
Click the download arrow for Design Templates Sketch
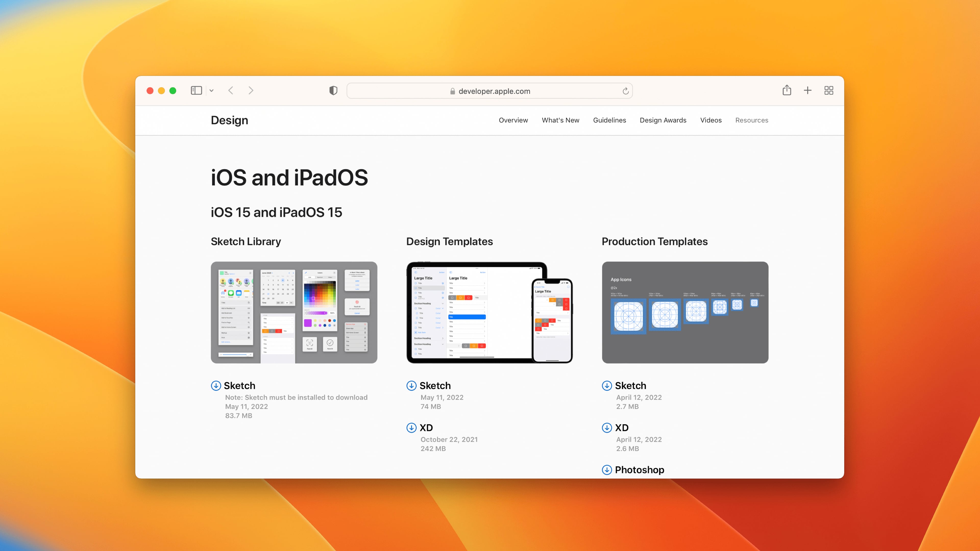click(x=412, y=386)
